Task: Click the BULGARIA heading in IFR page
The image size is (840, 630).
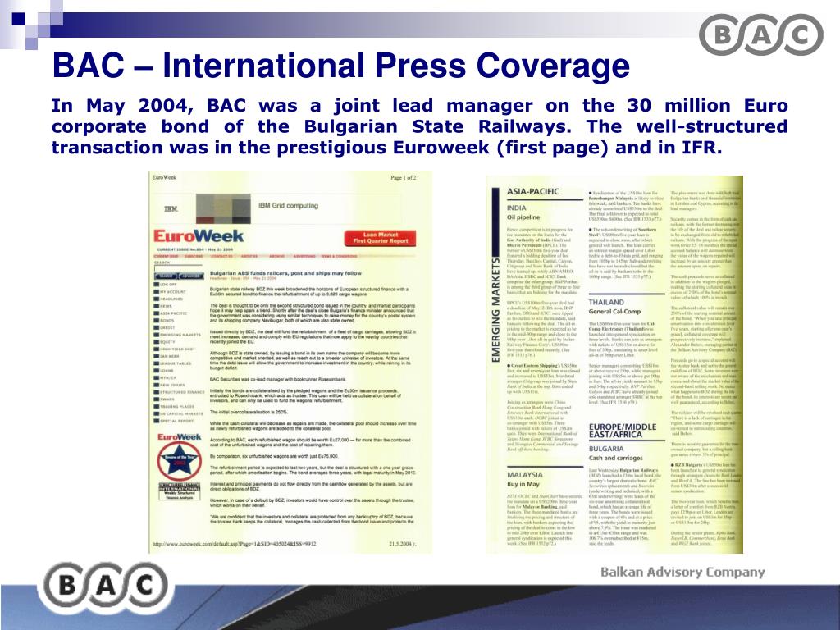Action: (x=606, y=449)
